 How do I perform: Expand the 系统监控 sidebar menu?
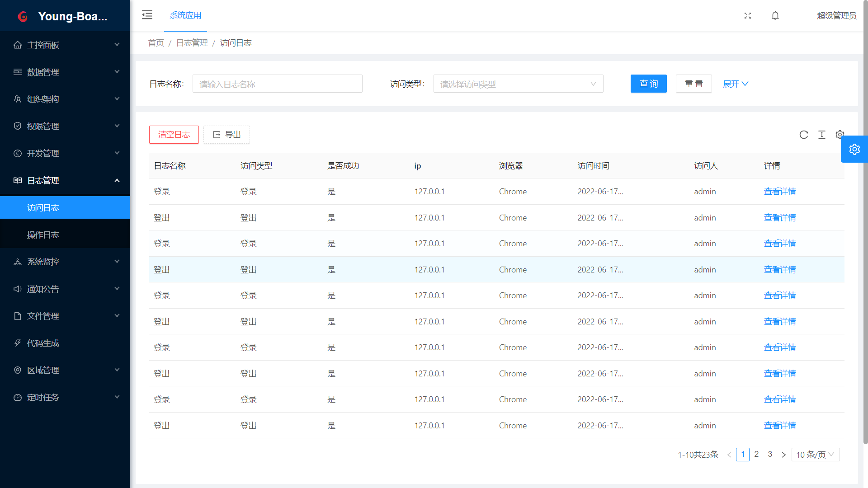pos(65,262)
